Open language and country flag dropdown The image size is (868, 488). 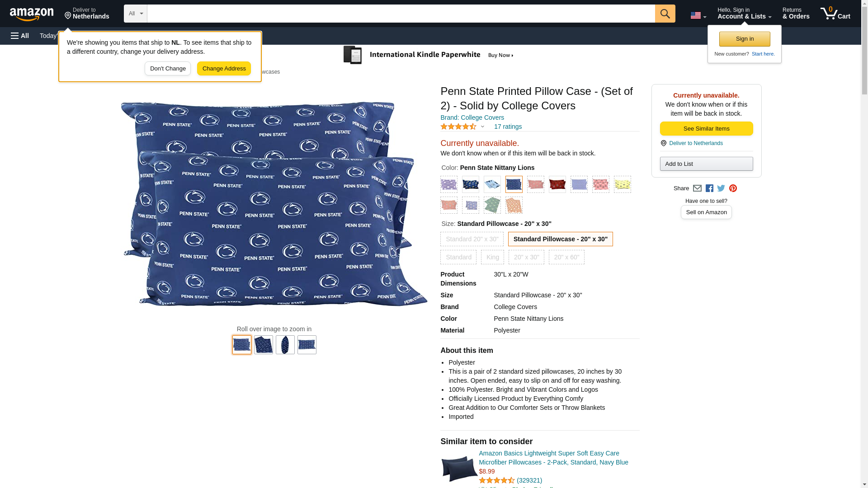[698, 15]
